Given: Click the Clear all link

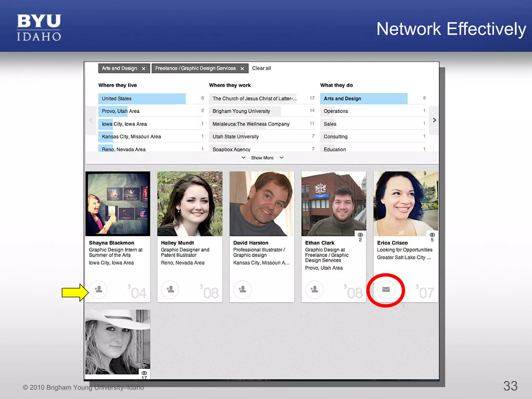Looking at the screenshot, I should click(261, 68).
